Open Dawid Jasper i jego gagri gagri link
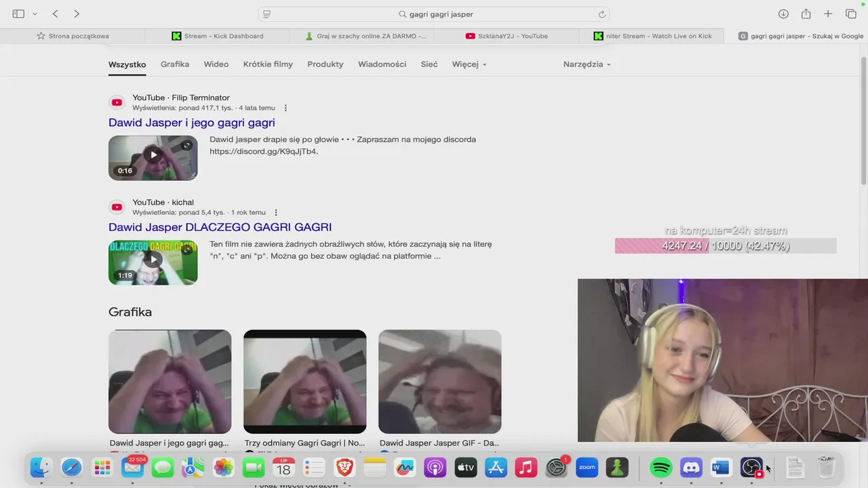The image size is (868, 488). click(x=192, y=123)
